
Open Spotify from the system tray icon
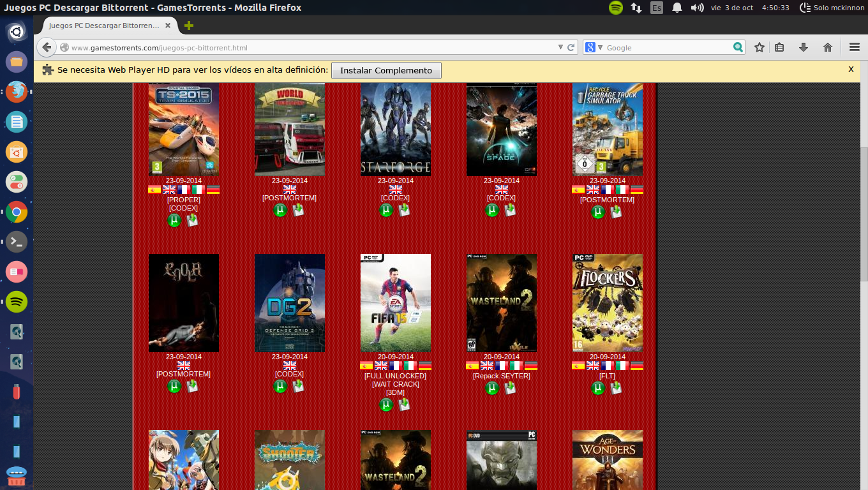coord(615,8)
